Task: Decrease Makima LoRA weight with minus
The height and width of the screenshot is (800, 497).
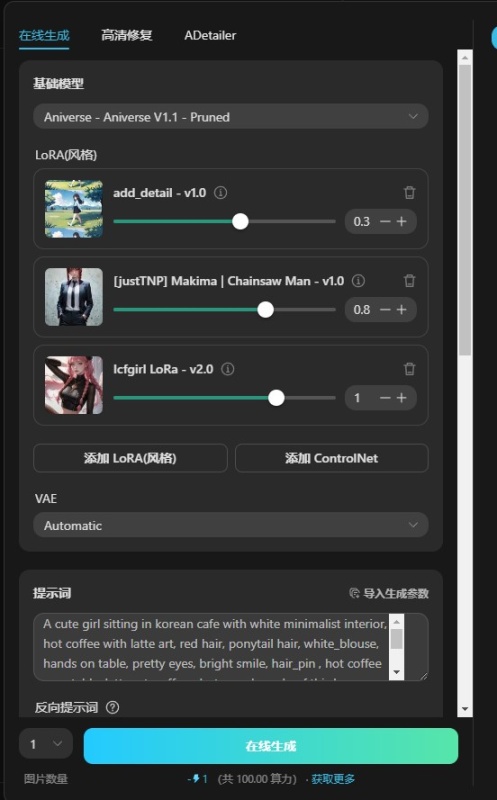Action: [385, 310]
